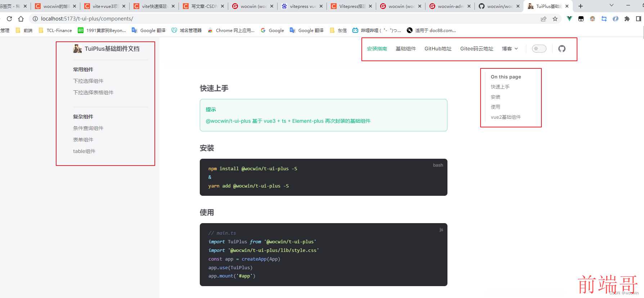Click the app.use(TuiPlus) code line

pyautogui.click(x=230, y=267)
